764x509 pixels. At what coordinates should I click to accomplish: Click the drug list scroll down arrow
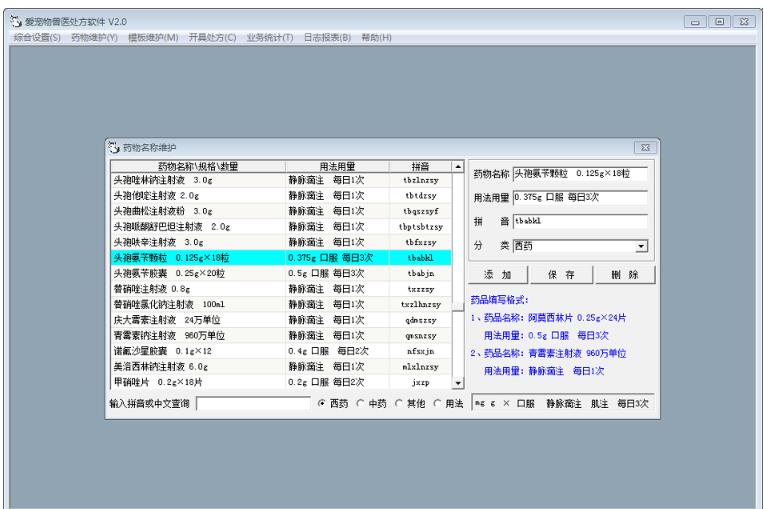click(458, 383)
